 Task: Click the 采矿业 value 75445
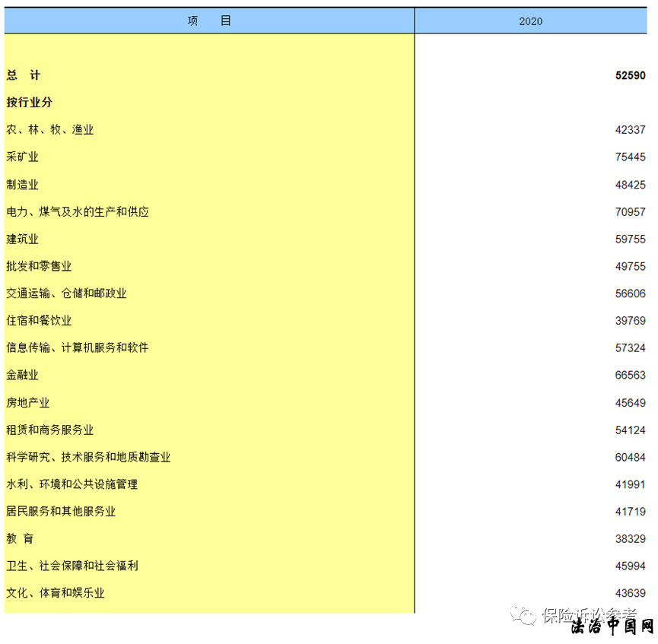coord(630,157)
